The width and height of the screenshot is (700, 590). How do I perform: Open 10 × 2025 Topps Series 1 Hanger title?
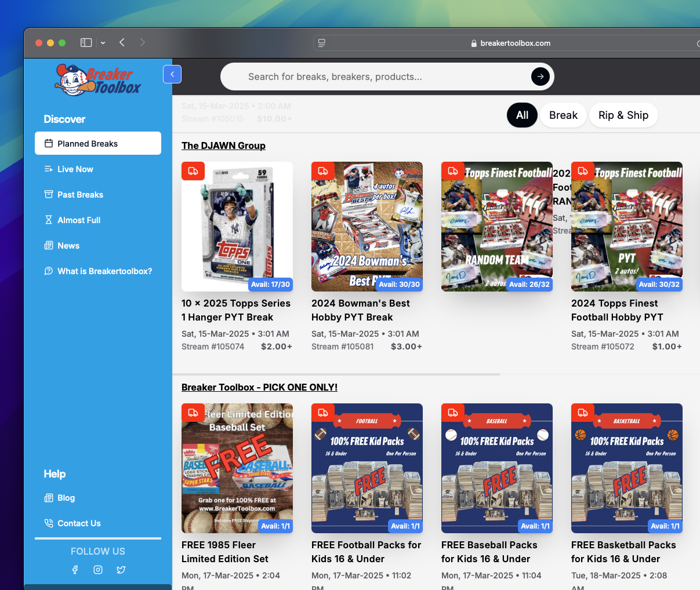pos(236,310)
